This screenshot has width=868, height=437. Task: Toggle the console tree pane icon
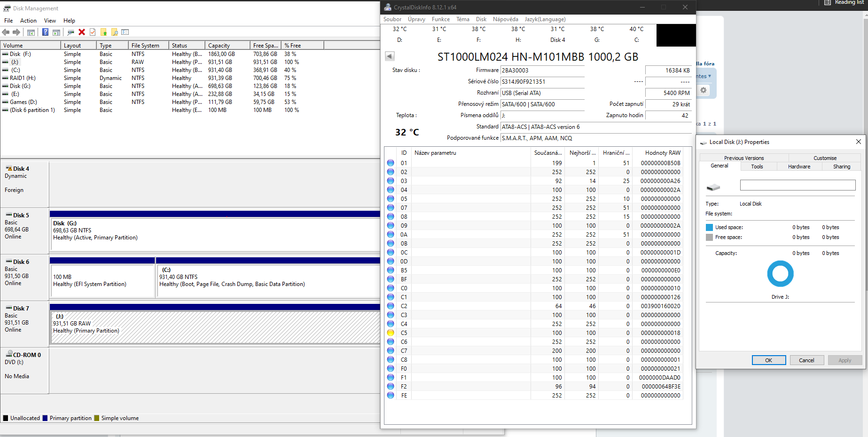click(x=31, y=32)
